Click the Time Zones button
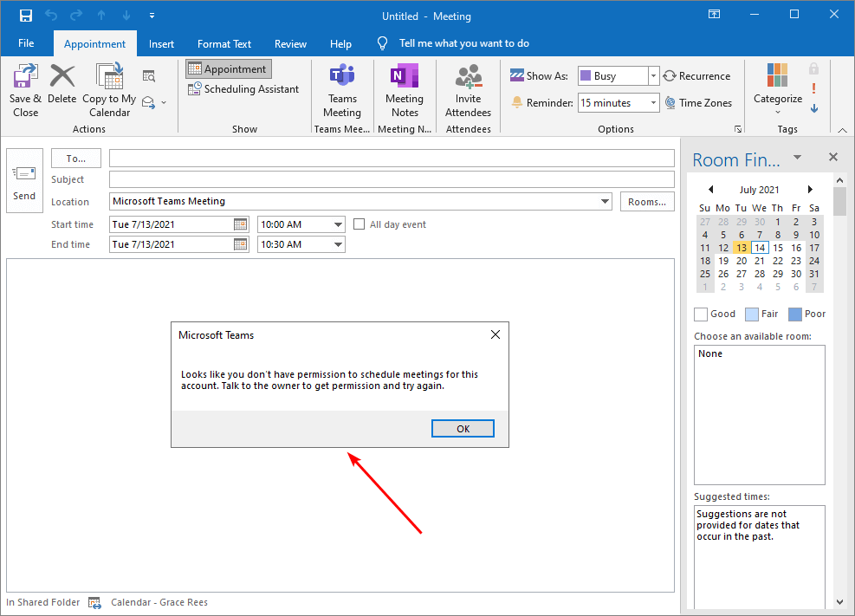 pyautogui.click(x=698, y=102)
